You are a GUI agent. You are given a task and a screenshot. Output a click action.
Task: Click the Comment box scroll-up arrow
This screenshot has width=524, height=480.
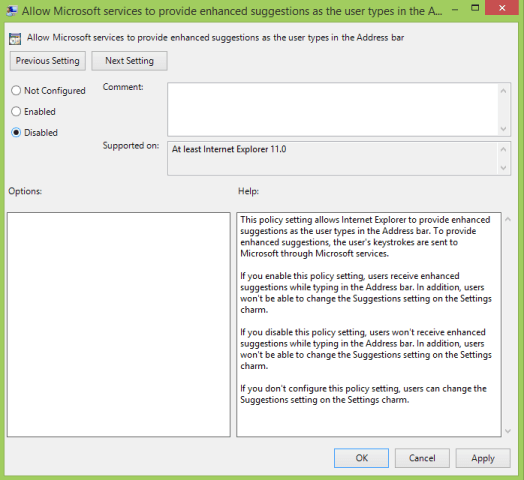click(x=504, y=91)
